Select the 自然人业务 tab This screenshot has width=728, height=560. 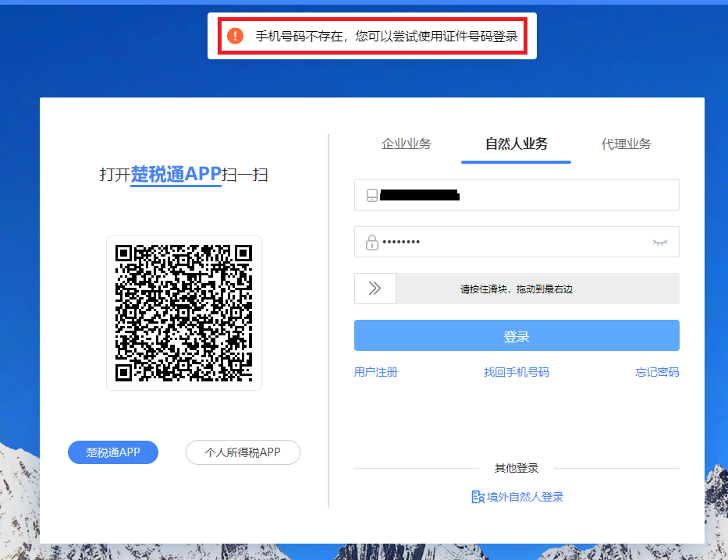click(516, 144)
